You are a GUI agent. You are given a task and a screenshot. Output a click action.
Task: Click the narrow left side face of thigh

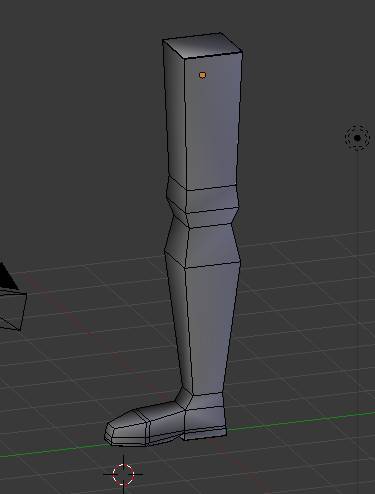coord(175,113)
